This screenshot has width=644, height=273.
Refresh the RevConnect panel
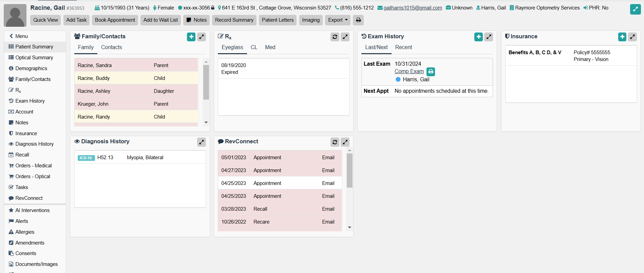tap(335, 142)
